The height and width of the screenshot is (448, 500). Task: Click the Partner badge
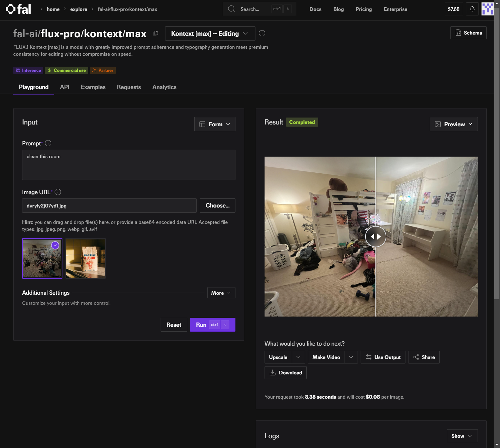pyautogui.click(x=103, y=70)
